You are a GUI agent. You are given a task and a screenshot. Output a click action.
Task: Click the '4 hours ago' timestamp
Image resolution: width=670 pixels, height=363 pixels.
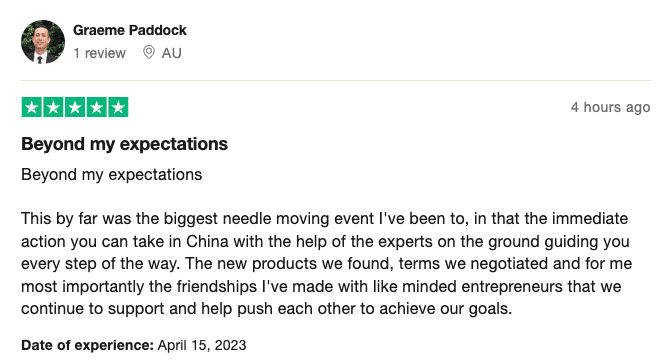tap(611, 107)
